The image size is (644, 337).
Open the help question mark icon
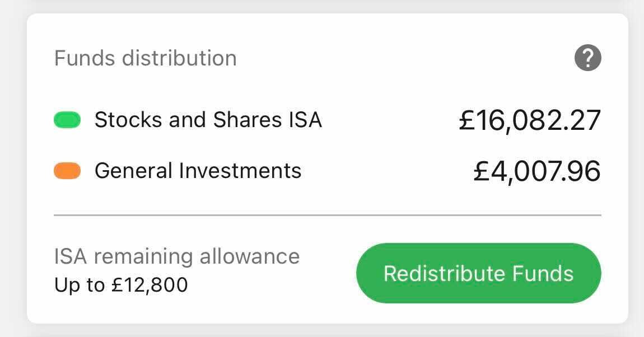pyautogui.click(x=587, y=58)
